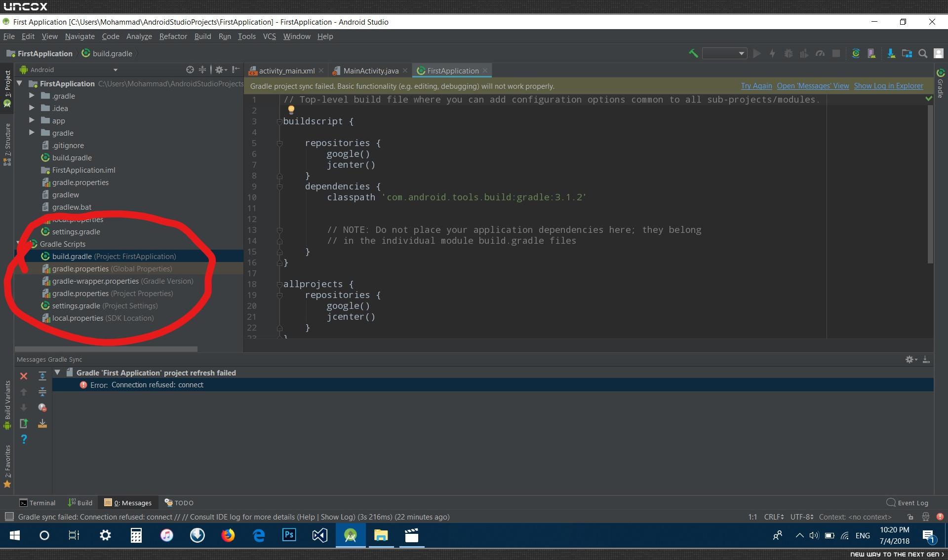
Task: Select the Connection refused error row
Action: (492, 385)
